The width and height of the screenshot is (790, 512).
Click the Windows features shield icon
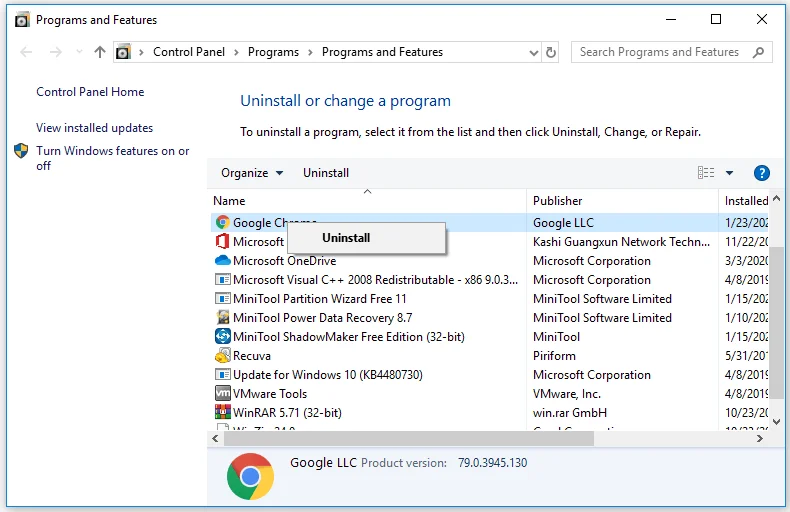[21, 151]
